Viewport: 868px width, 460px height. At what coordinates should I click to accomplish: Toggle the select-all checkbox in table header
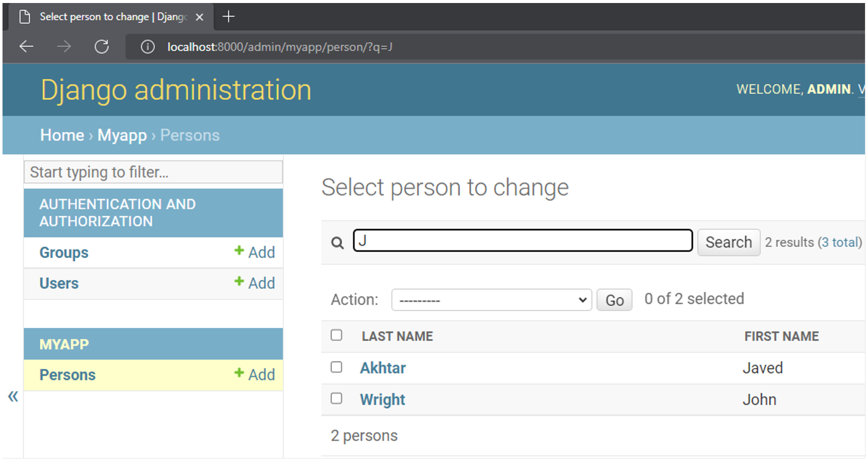pyautogui.click(x=337, y=335)
